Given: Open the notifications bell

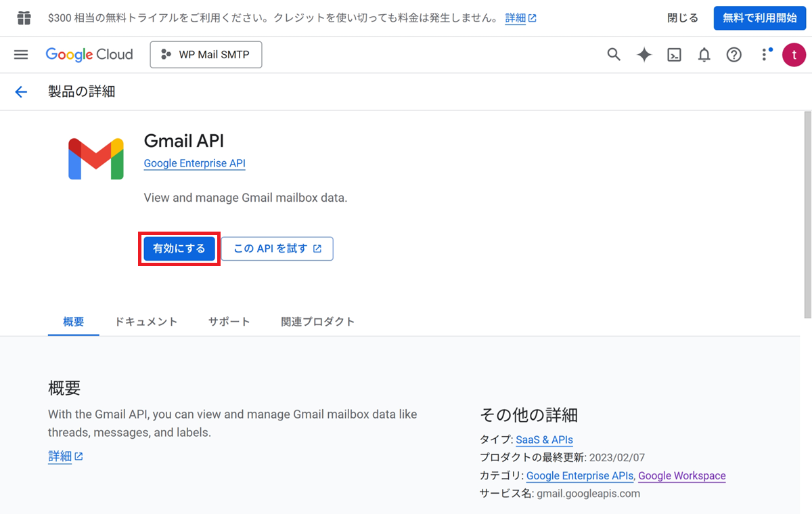Looking at the screenshot, I should coord(704,55).
